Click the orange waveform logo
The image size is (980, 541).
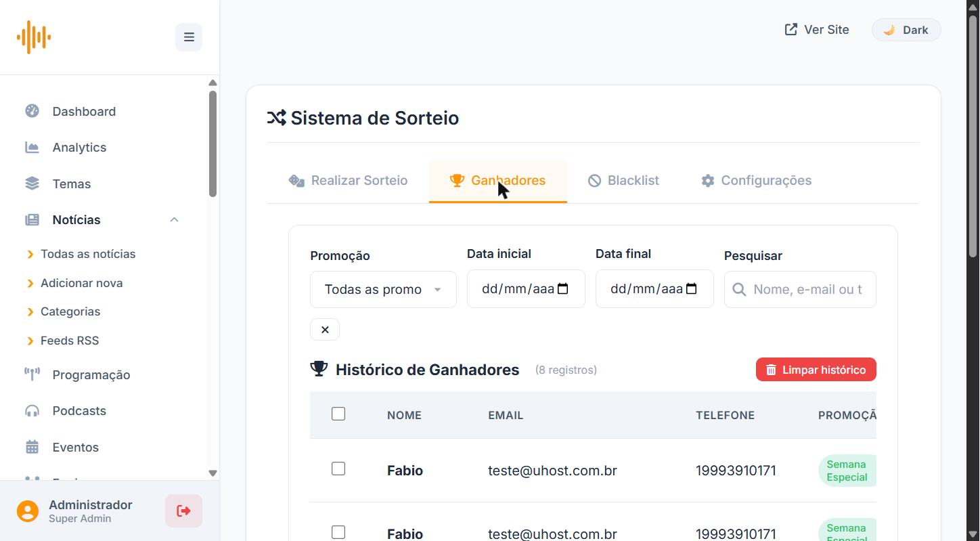tap(34, 37)
